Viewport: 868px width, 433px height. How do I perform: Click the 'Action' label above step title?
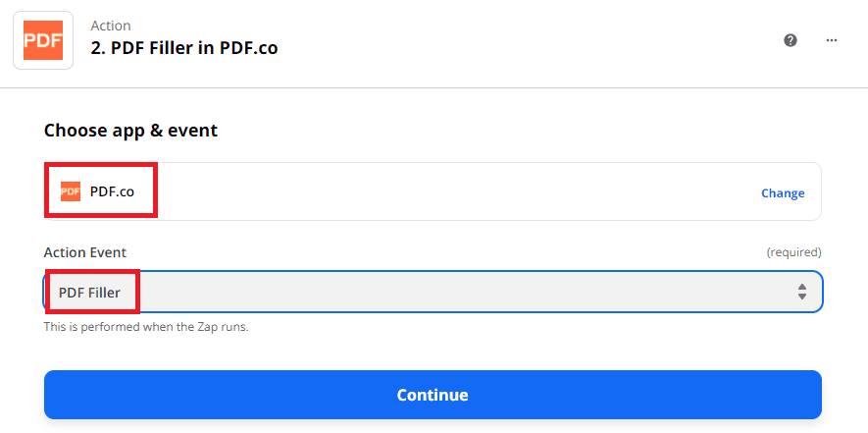pyautogui.click(x=111, y=26)
